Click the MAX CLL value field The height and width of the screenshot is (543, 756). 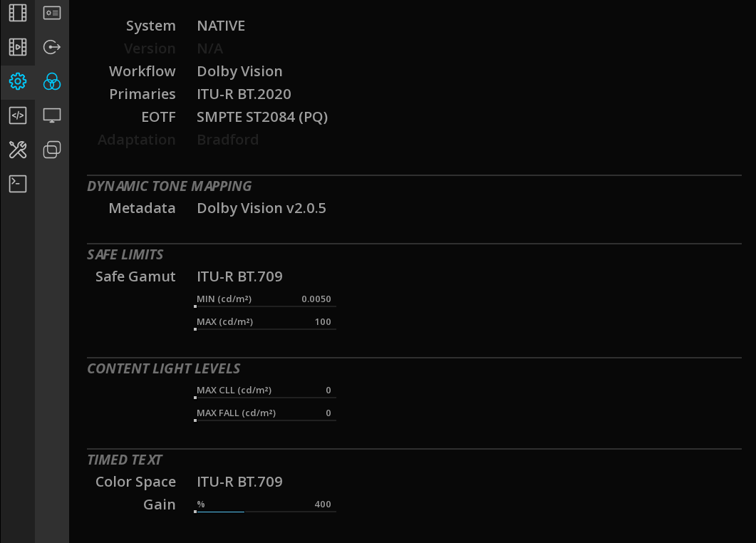(x=265, y=391)
